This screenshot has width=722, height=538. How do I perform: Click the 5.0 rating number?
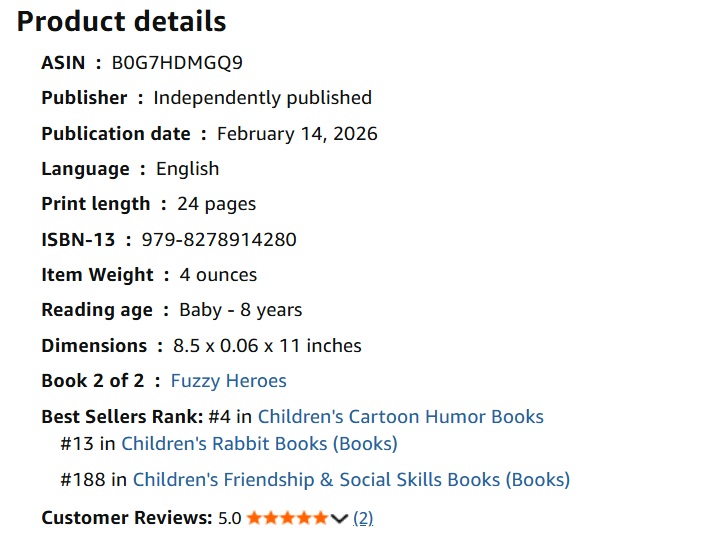click(x=229, y=518)
